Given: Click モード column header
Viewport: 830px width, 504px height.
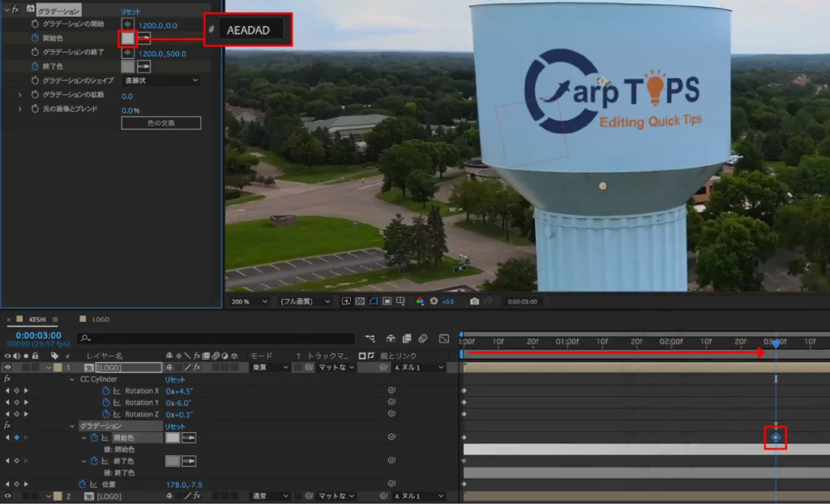Looking at the screenshot, I should (261, 356).
